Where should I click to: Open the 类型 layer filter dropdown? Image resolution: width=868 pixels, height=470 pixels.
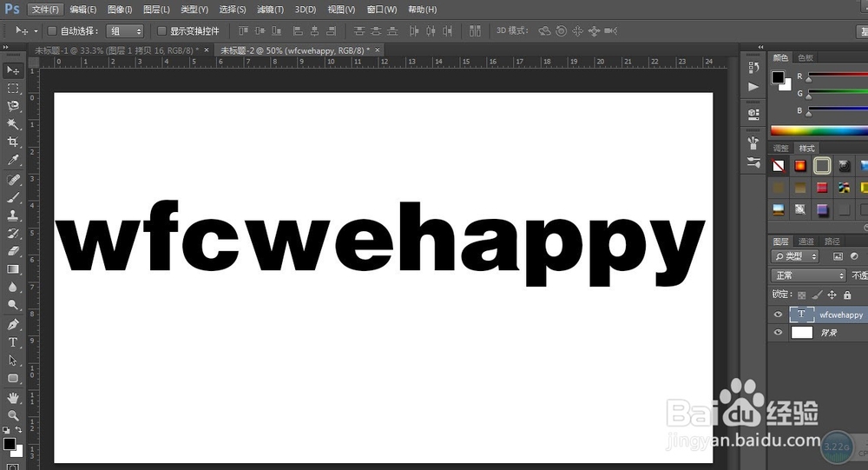point(795,256)
